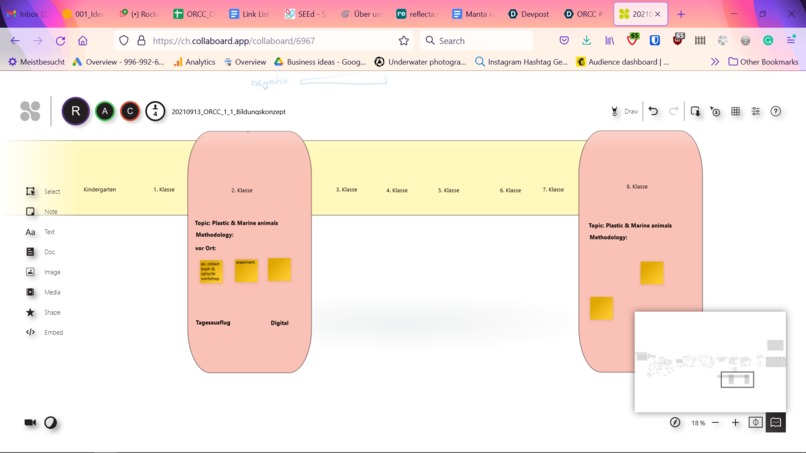Click user avatar C
Viewport: 806px width, 453px height.
tap(130, 111)
